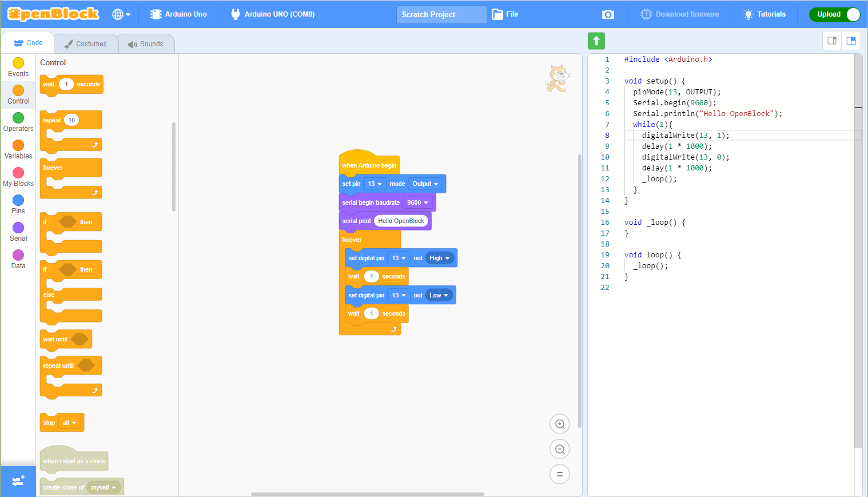Click Download firmware
The height and width of the screenshot is (497, 868).
(x=680, y=14)
